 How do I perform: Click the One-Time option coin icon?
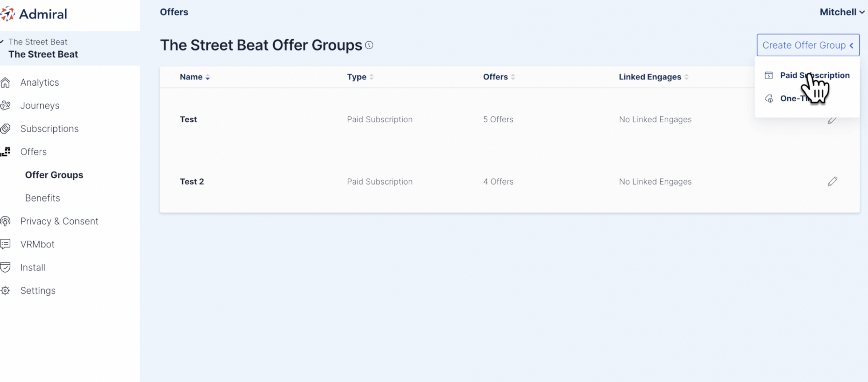pyautogui.click(x=769, y=98)
